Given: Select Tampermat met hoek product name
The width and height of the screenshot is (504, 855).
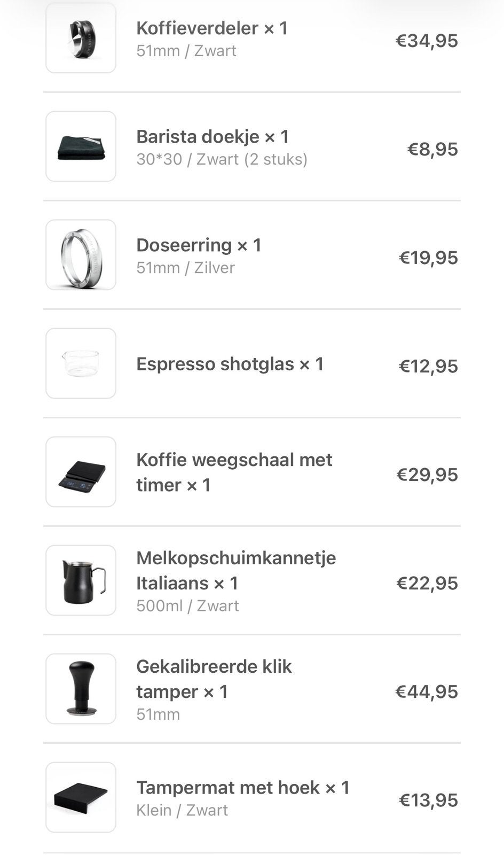Looking at the screenshot, I should (242, 787).
